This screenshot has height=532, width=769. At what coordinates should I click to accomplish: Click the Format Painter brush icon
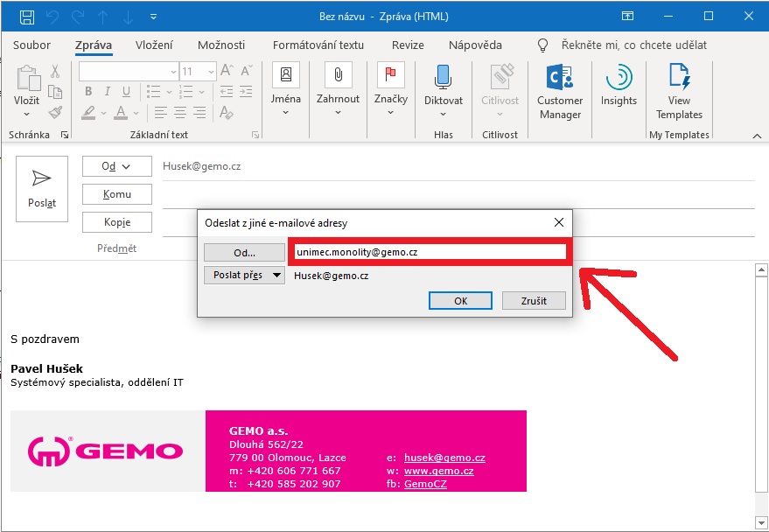(55, 113)
